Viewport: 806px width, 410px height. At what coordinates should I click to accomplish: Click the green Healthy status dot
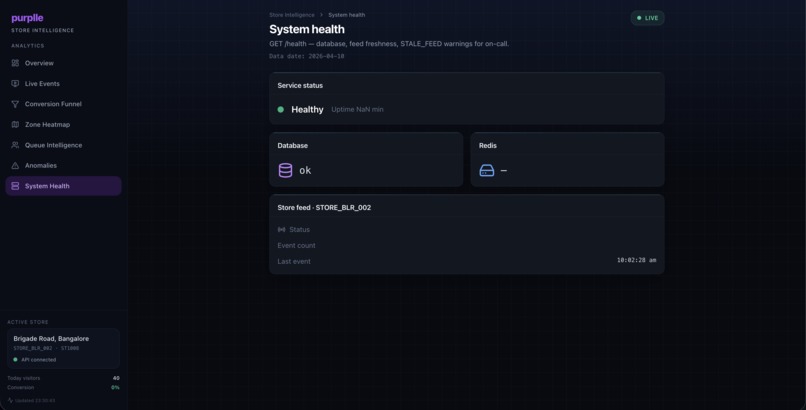[x=281, y=109]
